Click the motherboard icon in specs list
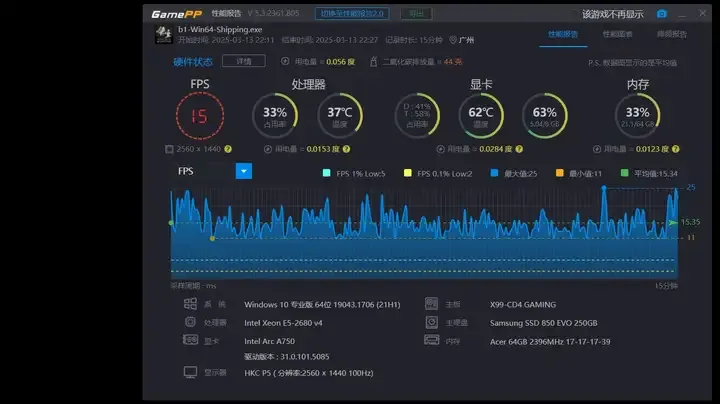Viewport: 720px width, 404px height. click(x=432, y=303)
